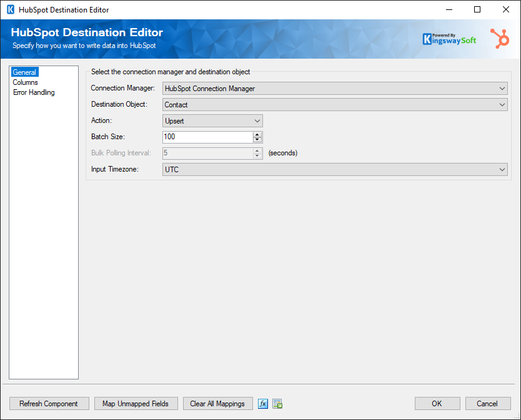Click Map Unmapped Fields button
The width and height of the screenshot is (521, 420).
point(136,404)
